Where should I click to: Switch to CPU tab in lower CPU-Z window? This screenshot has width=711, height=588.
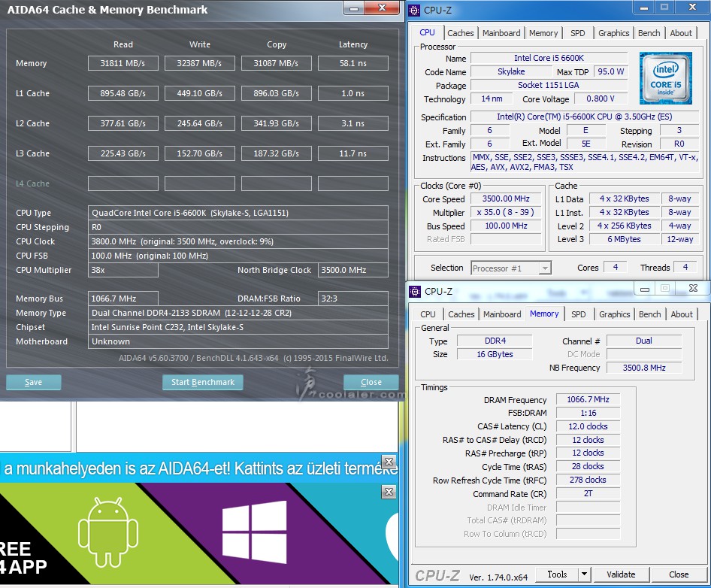(428, 314)
